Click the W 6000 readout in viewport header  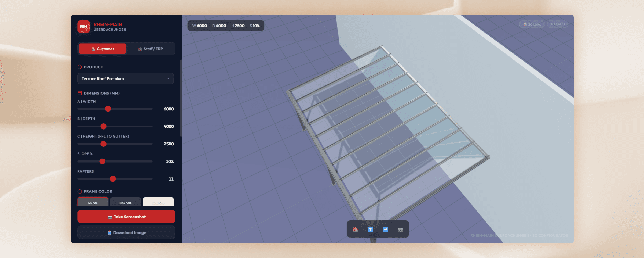pos(199,26)
